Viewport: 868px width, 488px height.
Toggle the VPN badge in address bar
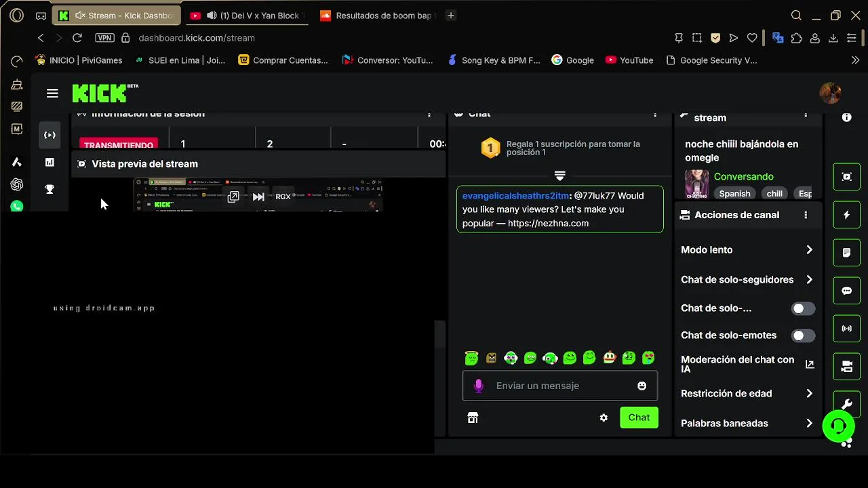[104, 38]
